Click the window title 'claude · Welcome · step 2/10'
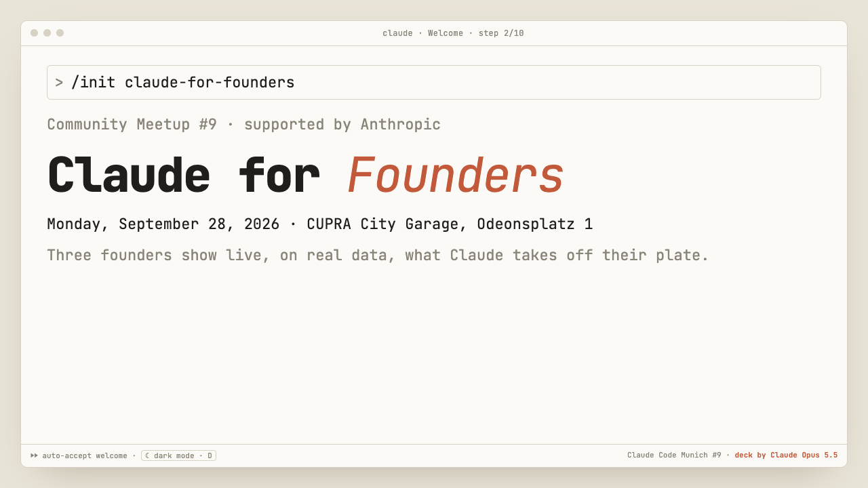This screenshot has width=868, height=488. coord(453,33)
